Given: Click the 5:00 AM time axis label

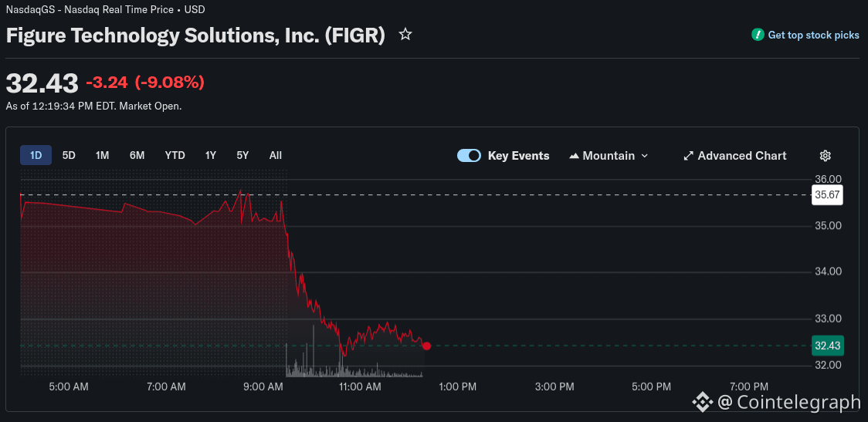Looking at the screenshot, I should click(69, 387).
